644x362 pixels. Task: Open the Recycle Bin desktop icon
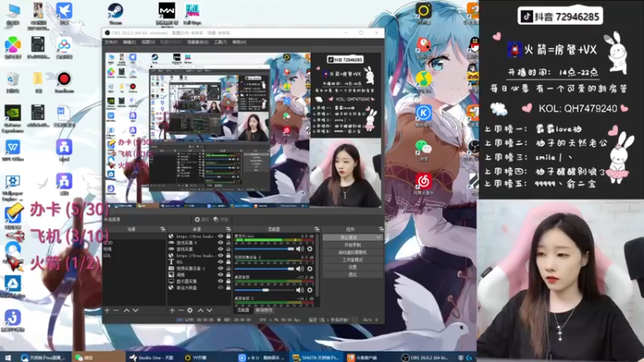pos(12,82)
